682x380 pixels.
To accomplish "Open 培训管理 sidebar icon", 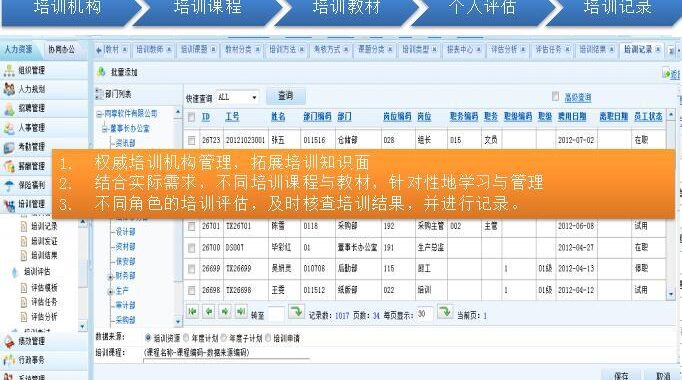I will point(9,204).
